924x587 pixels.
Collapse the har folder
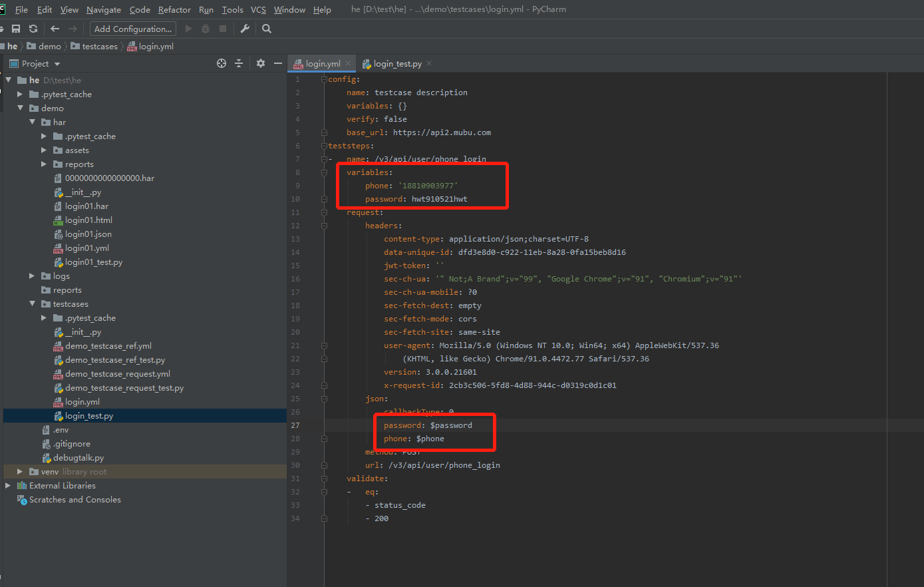point(32,122)
